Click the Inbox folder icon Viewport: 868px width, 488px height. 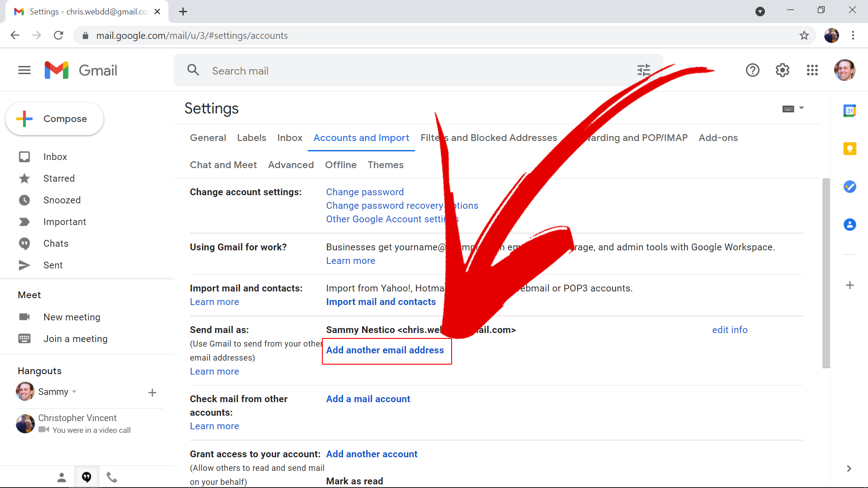(x=24, y=157)
